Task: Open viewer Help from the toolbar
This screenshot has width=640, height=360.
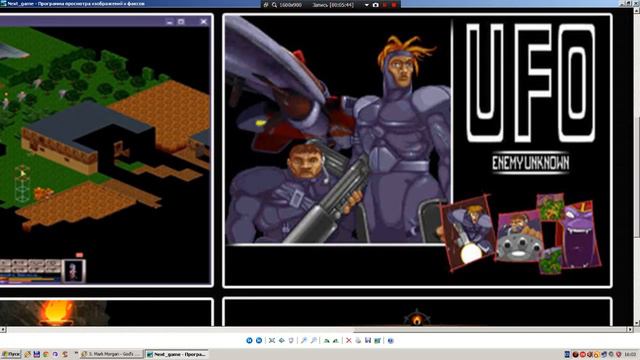Action: [x=391, y=340]
